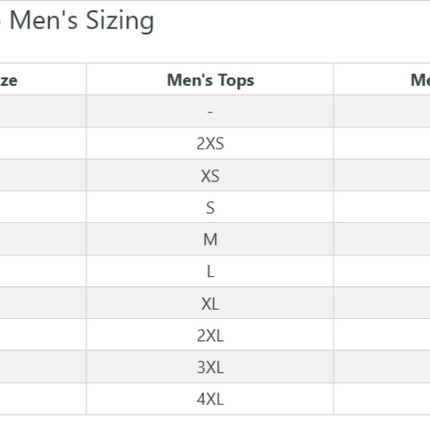The height and width of the screenshot is (430, 430).
Task: Select the M size cell
Action: click(x=210, y=239)
